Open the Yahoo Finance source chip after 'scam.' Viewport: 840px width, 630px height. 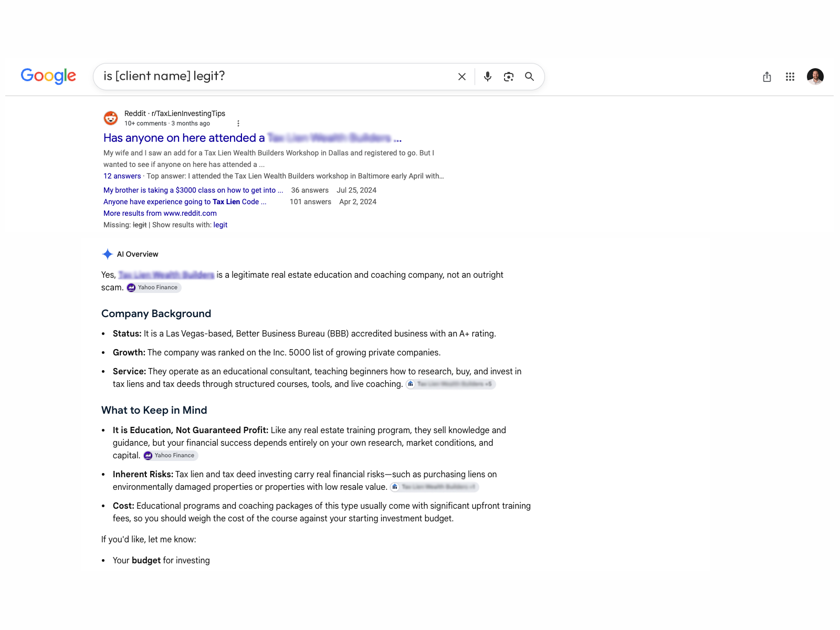[x=154, y=287]
